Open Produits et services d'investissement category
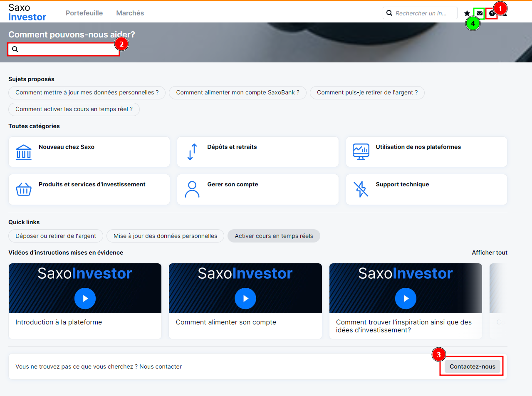 tap(89, 189)
